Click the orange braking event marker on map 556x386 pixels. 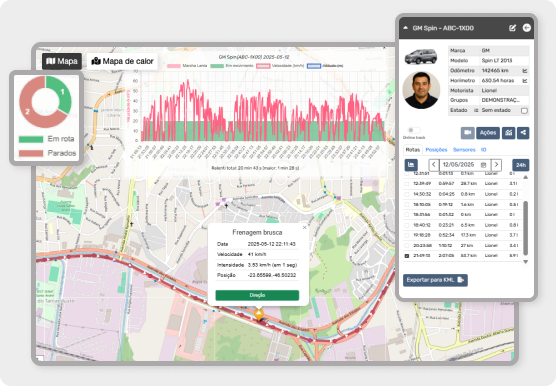[x=259, y=314]
